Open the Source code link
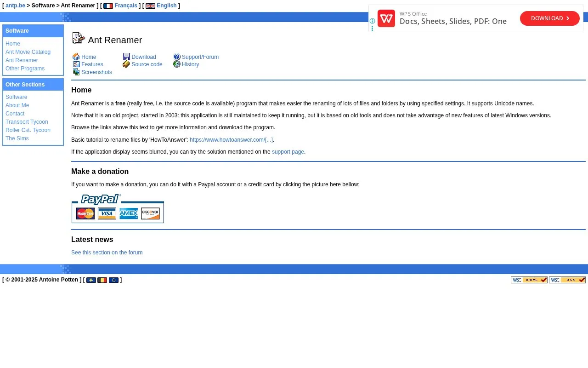Image resolution: width=588 pixels, height=368 pixels. (x=147, y=64)
